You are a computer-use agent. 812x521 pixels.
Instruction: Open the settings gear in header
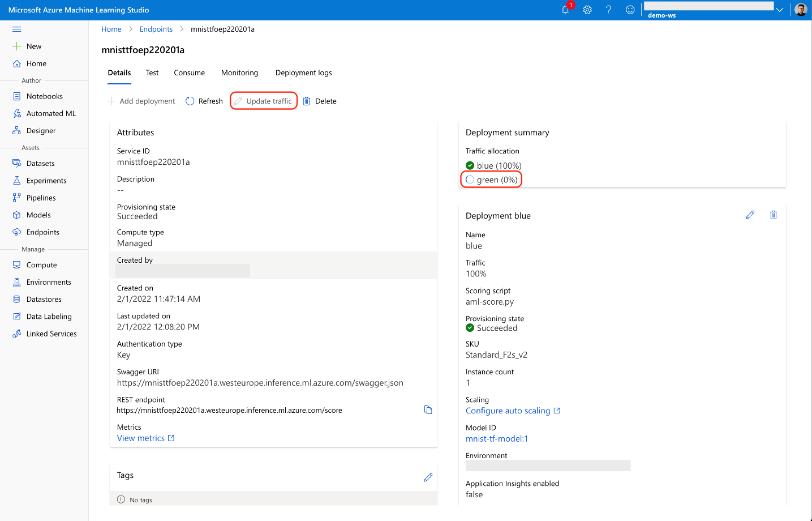[x=587, y=10]
